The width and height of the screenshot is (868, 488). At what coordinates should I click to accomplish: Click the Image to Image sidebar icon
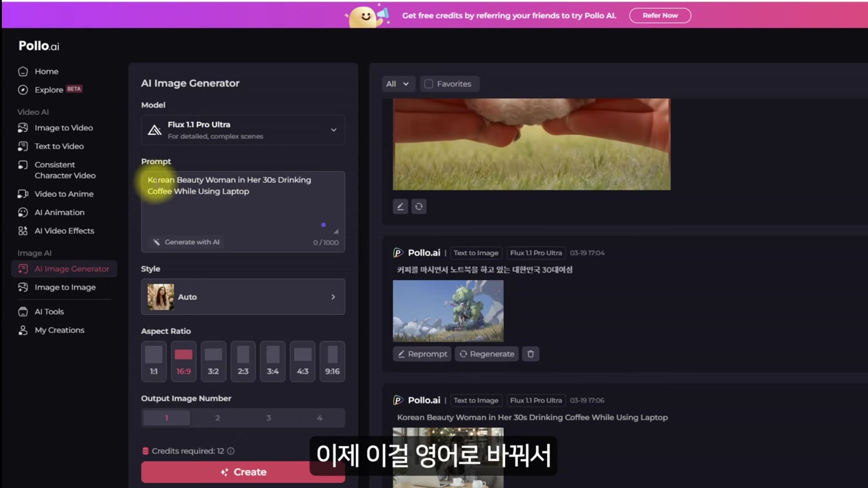[x=23, y=287]
